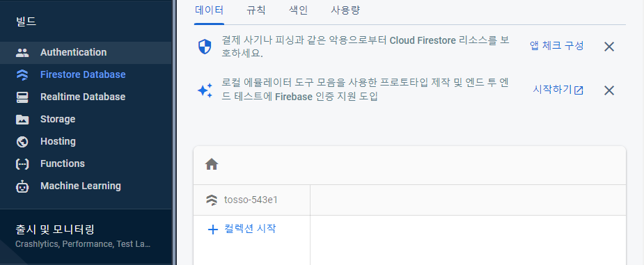This screenshot has height=265, width=644.
Task: Select the Firestore Database icon in sidebar
Action: click(22, 74)
